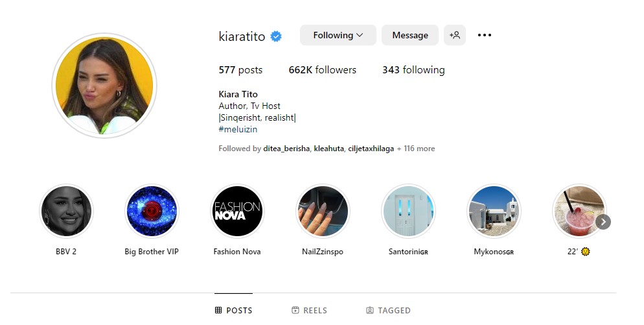The image size is (644, 325).
Task: Switch to the Tagged tab
Action: (388, 310)
